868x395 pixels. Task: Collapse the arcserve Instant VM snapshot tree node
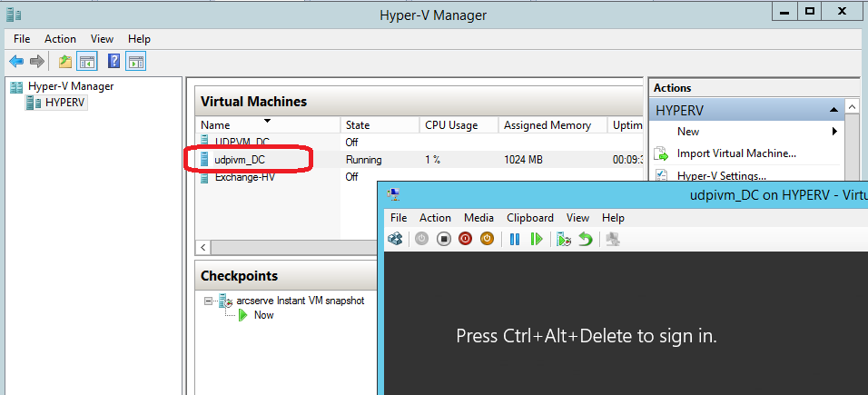click(208, 301)
